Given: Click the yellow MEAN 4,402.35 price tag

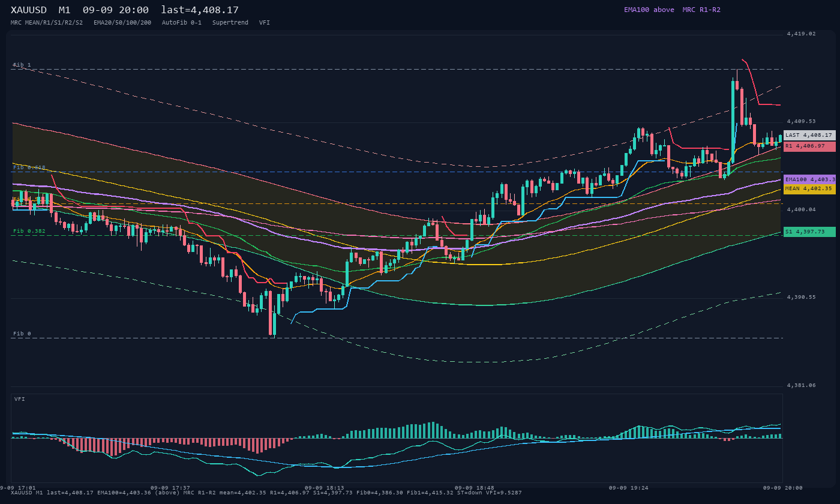Looking at the screenshot, I should pyautogui.click(x=809, y=189).
